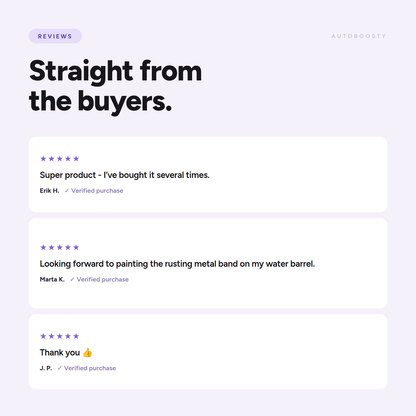Click the fifth star in Erik H.'s rating
The height and width of the screenshot is (416, 416).
(76, 159)
